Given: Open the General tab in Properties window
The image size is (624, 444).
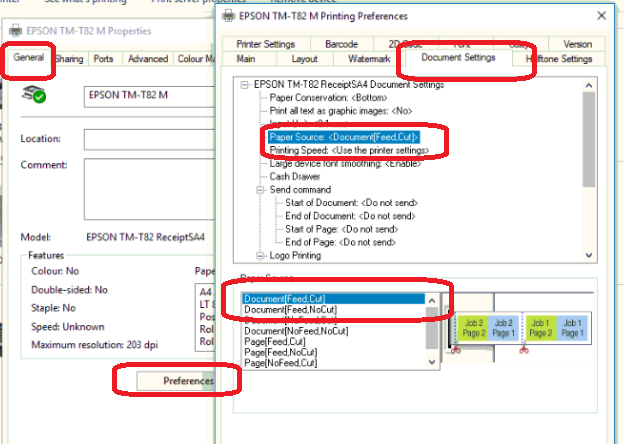Looking at the screenshot, I should click(29, 58).
